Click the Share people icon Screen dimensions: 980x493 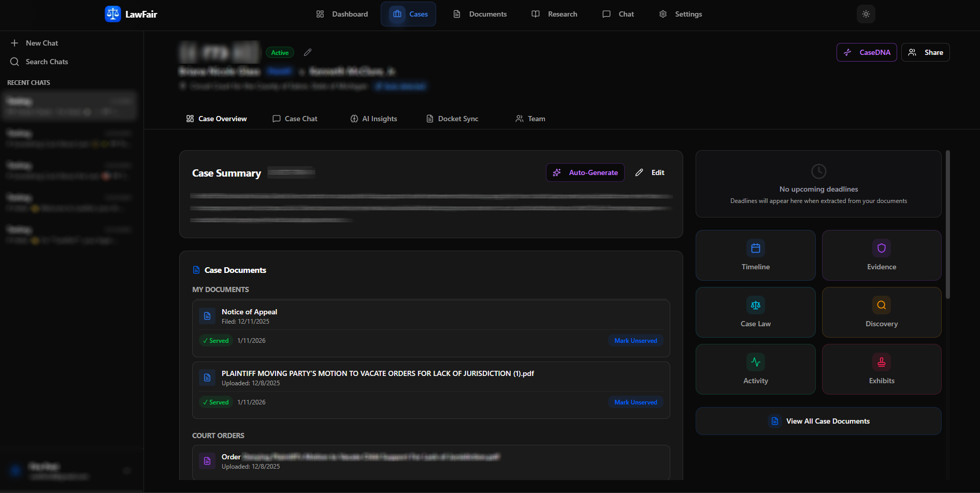pos(912,52)
